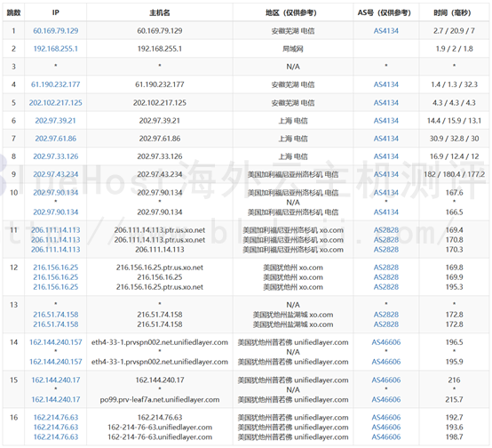Screen dimensions: 492x448
Task: Open IP link 202.97.33.126 in hop 8
Action: pos(56,156)
